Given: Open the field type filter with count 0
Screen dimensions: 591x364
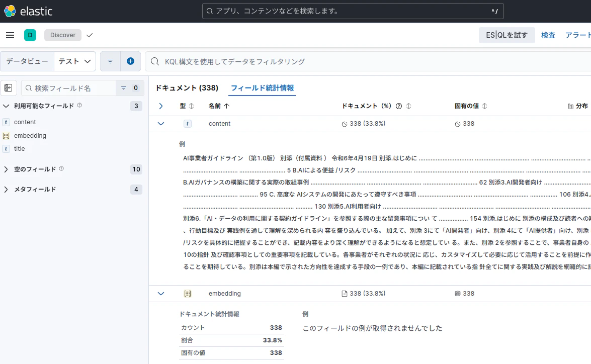Looking at the screenshot, I should click(x=129, y=88).
